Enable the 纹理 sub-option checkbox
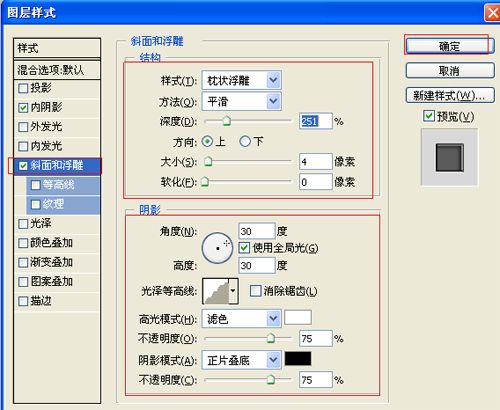The height and width of the screenshot is (410, 500). tap(35, 204)
